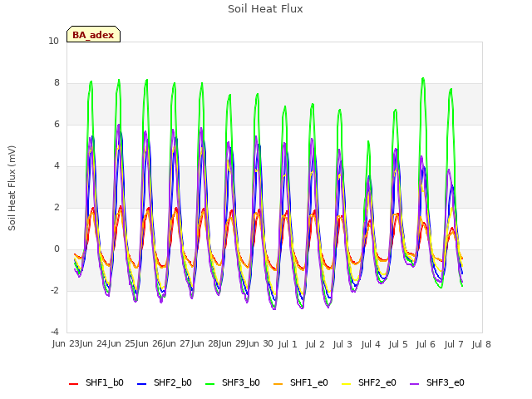Click the yellow SHF2_e0 legend swatch
This screenshot has width=532, height=399.
point(347,384)
